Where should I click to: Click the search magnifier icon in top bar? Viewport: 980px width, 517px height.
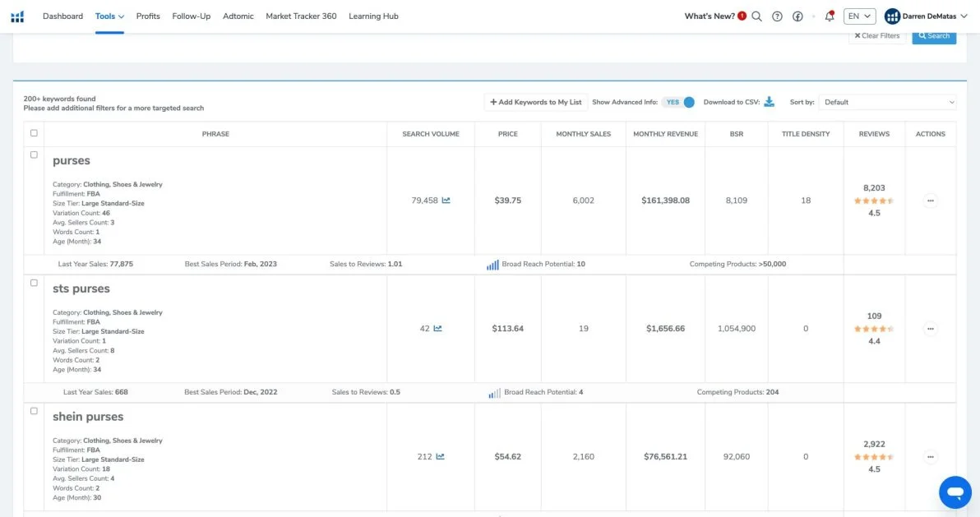click(756, 16)
